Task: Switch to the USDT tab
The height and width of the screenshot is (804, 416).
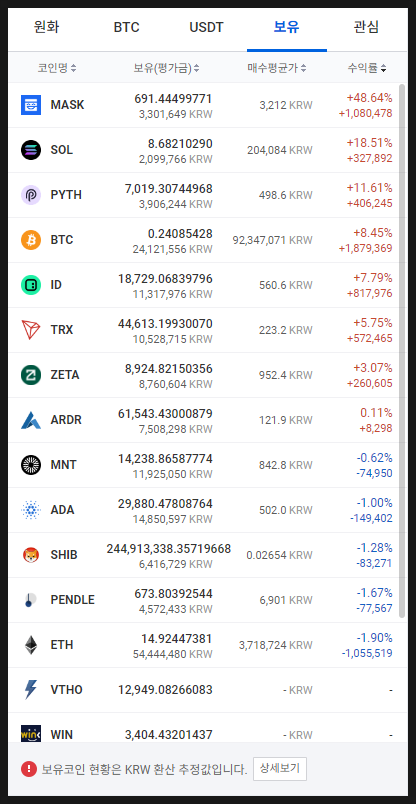Action: point(206,27)
